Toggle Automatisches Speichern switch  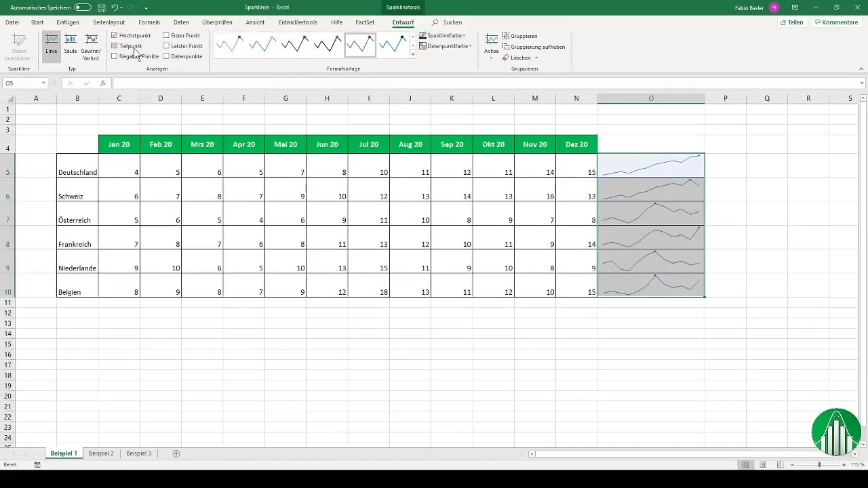pyautogui.click(x=83, y=7)
